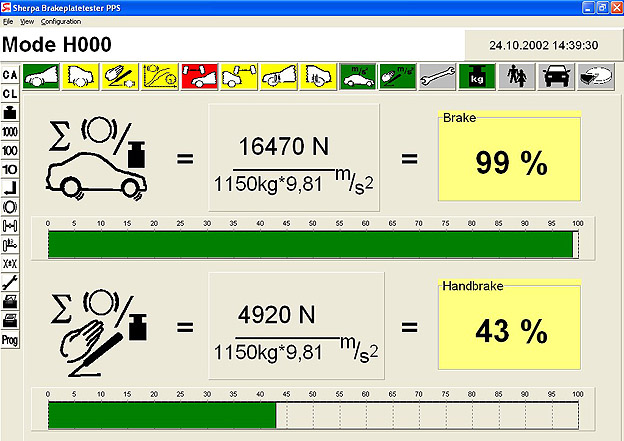
Task: Open the File menu
Action: [8, 21]
